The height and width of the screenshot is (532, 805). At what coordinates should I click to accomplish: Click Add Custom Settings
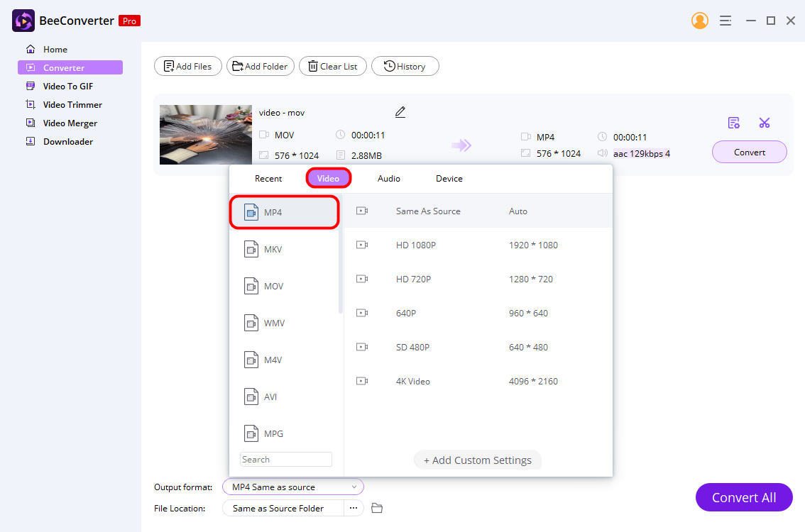point(477,460)
